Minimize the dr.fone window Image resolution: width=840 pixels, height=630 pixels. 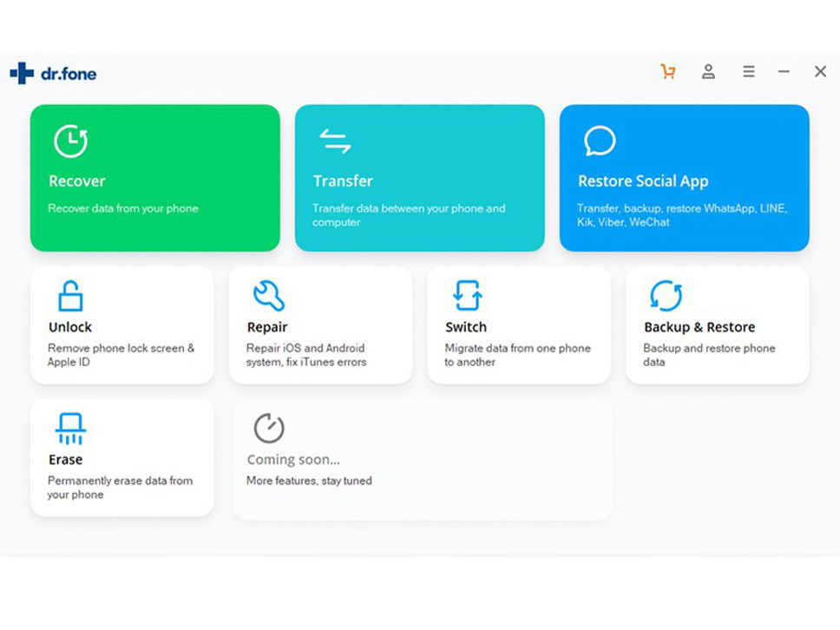[x=784, y=71]
